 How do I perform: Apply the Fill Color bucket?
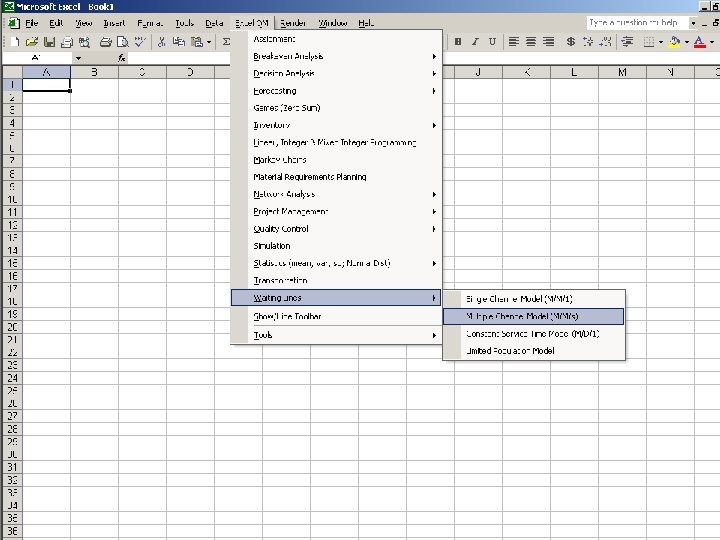click(x=674, y=42)
